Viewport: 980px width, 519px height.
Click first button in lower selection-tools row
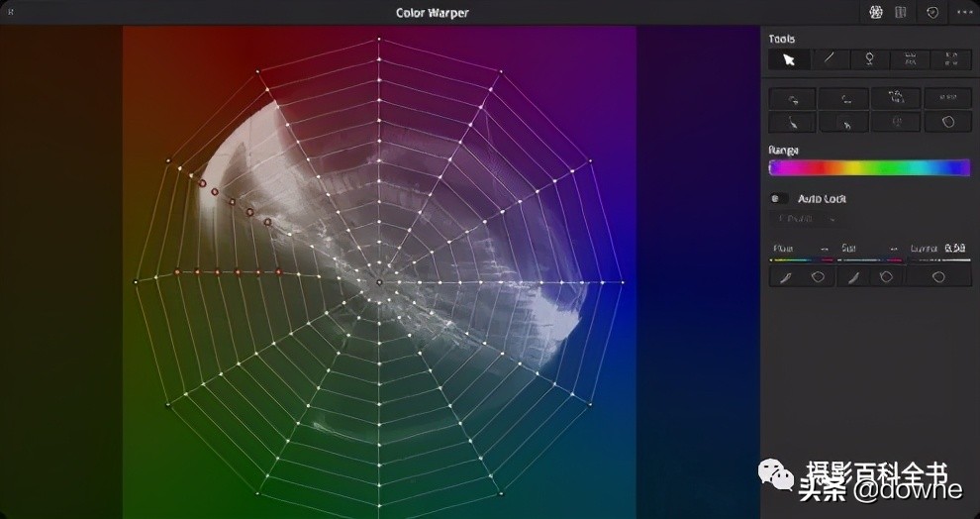(x=793, y=123)
